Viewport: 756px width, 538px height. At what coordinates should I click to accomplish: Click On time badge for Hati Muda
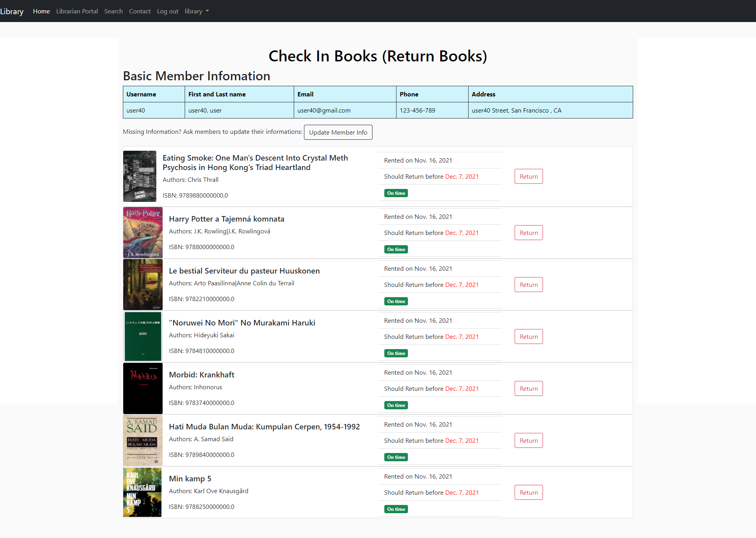click(396, 457)
